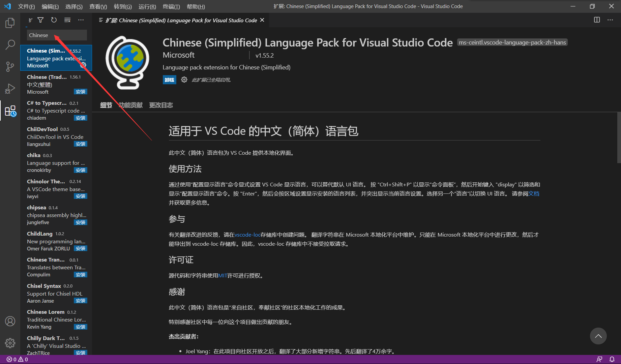621x364 pixels.
Task: Open the 终端(T) menu
Action: [171, 6]
